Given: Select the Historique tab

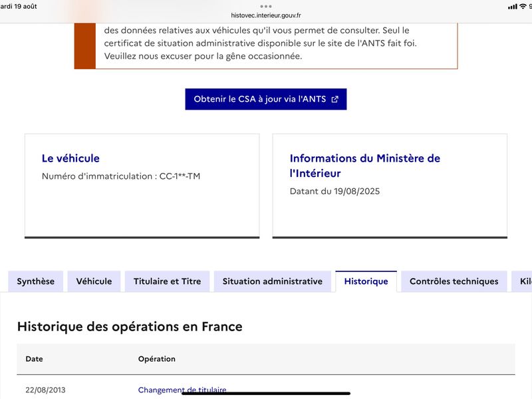Looking at the screenshot, I should click(x=366, y=281).
